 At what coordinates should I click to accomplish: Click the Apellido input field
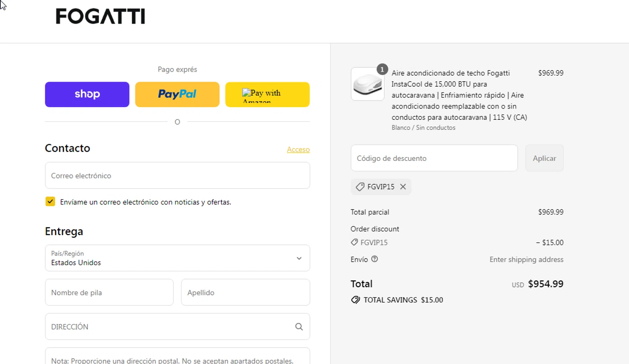(245, 292)
